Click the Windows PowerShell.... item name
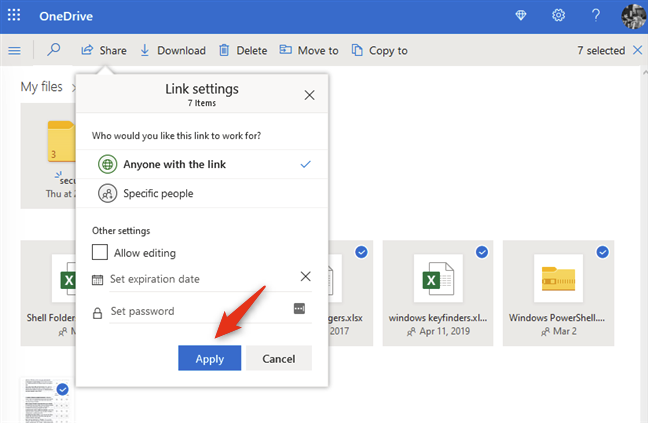This screenshot has height=423, width=648. click(x=557, y=318)
